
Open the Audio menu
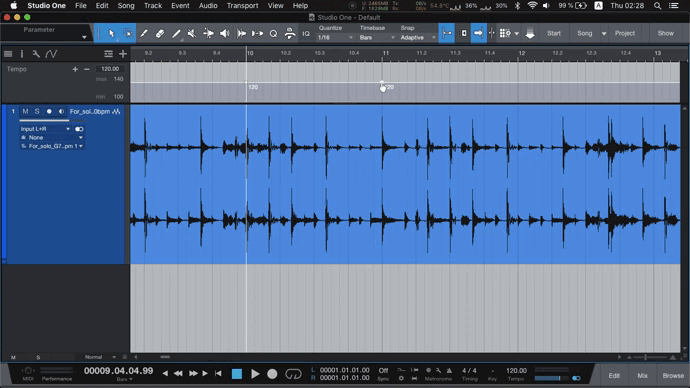pos(208,6)
